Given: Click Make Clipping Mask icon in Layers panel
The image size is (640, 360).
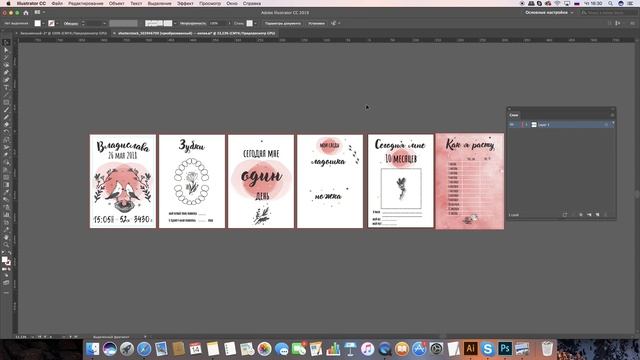Looking at the screenshot, I should pos(581,215).
